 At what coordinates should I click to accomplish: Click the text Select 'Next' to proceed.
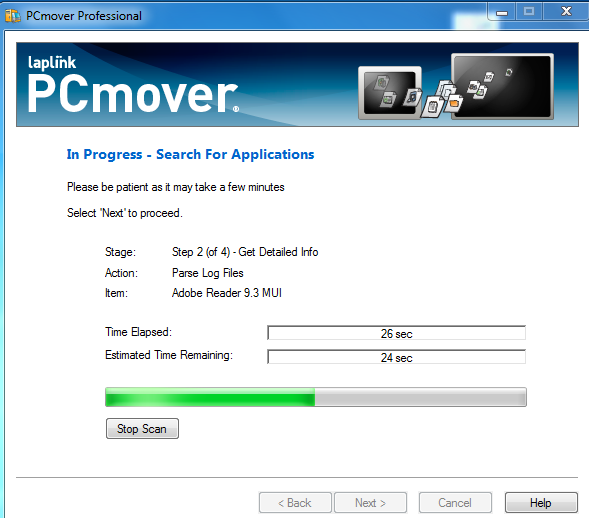125,213
